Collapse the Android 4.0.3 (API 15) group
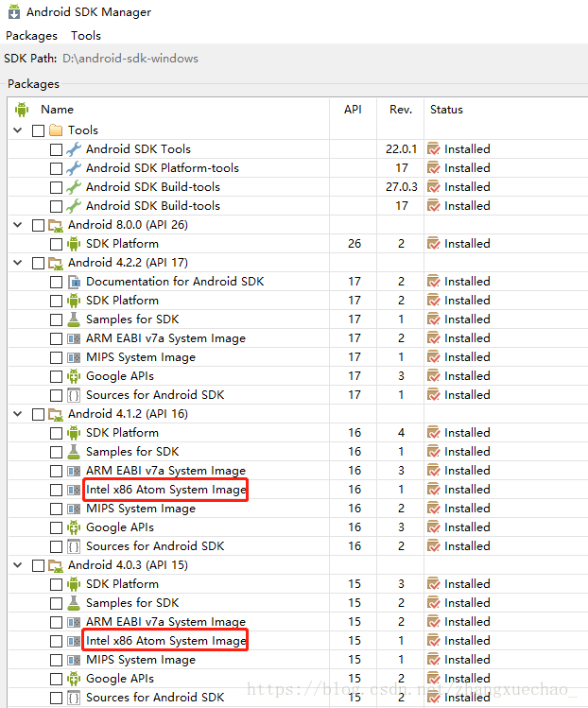Image resolution: width=588 pixels, height=708 pixels. point(18,565)
